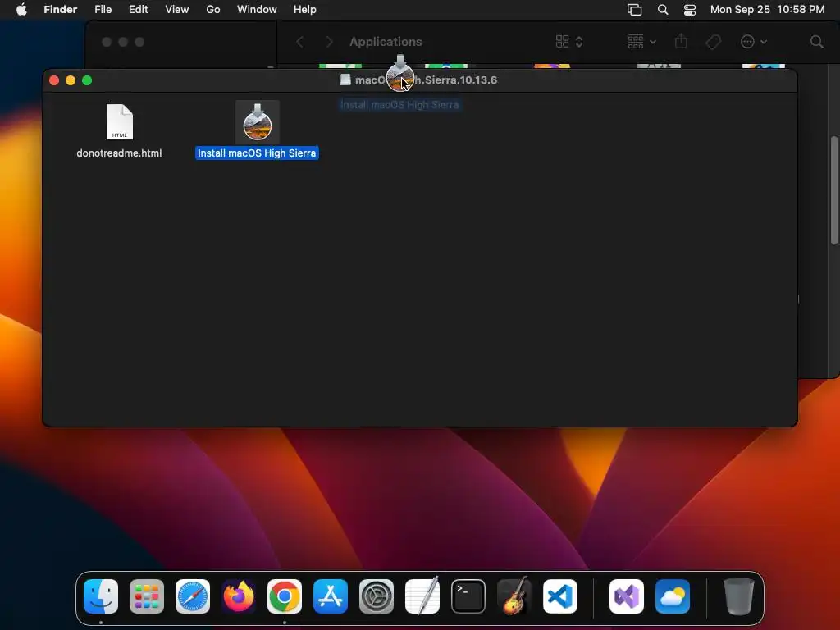Open Stage Manager from the menu bar
Image resolution: width=840 pixels, height=630 pixels.
coord(634,10)
